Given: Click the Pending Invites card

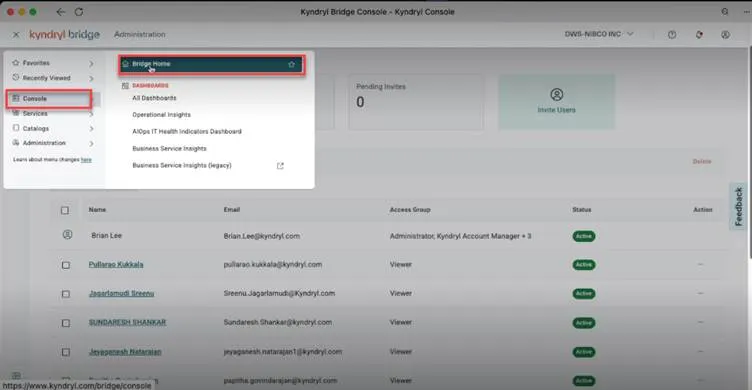Looking at the screenshot, I should coord(416,102).
